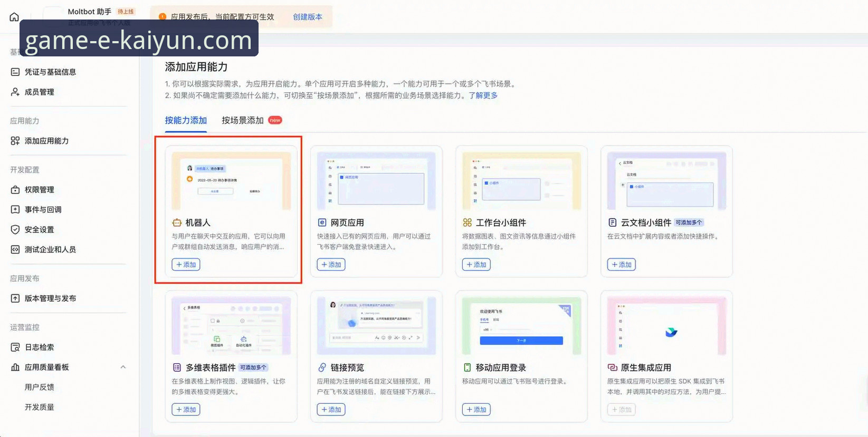Add the 网页应用 capability
The image size is (868, 437).
click(331, 265)
